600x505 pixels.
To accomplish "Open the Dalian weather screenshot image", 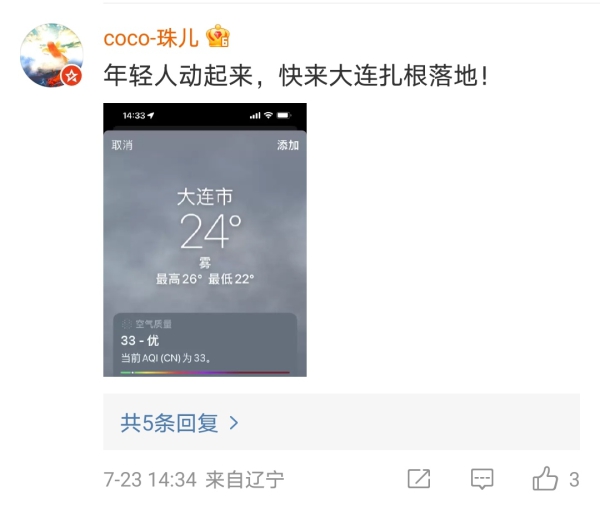I will [205, 240].
